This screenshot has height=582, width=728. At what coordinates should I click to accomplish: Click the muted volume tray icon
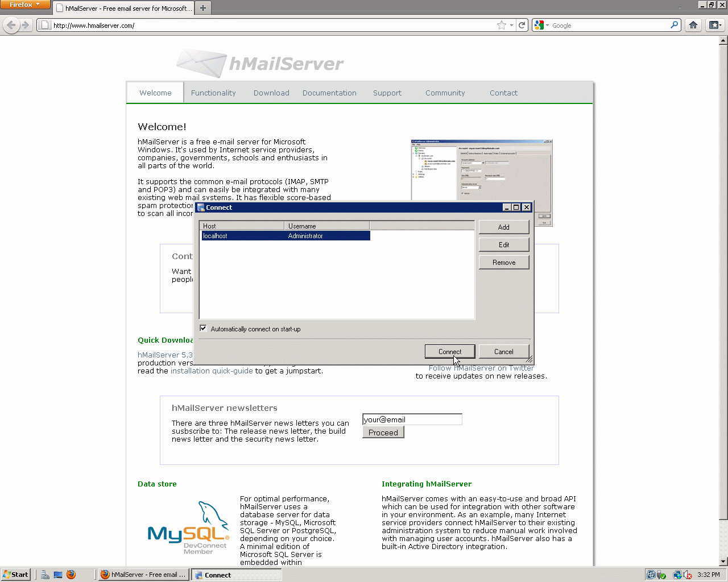(x=688, y=575)
